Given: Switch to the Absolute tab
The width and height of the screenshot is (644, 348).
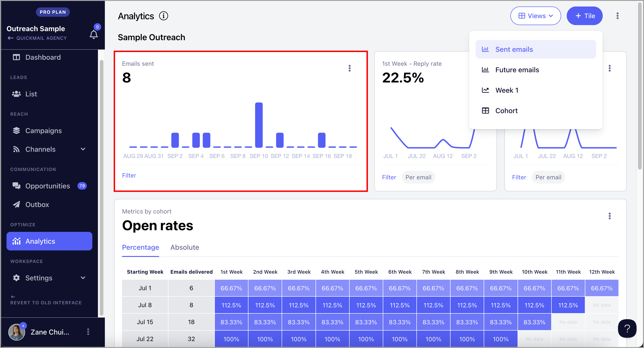Looking at the screenshot, I should click(185, 247).
